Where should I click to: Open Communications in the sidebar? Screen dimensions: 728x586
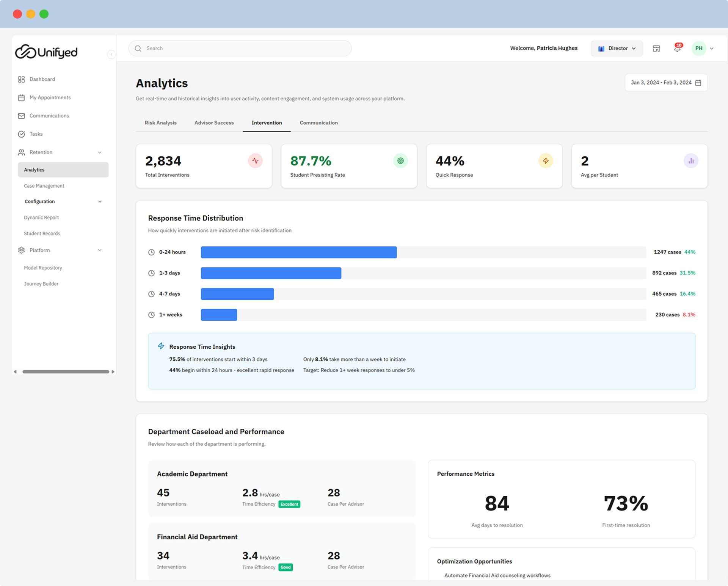[x=49, y=116]
